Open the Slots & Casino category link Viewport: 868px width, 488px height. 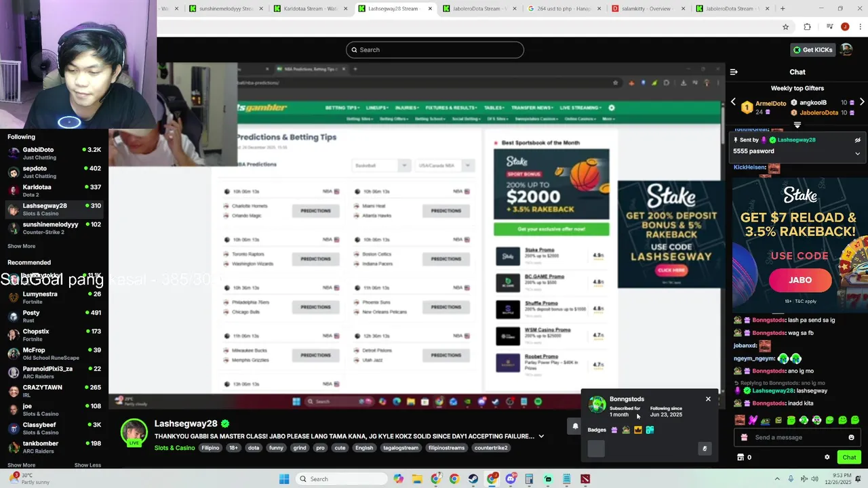[174, 448]
